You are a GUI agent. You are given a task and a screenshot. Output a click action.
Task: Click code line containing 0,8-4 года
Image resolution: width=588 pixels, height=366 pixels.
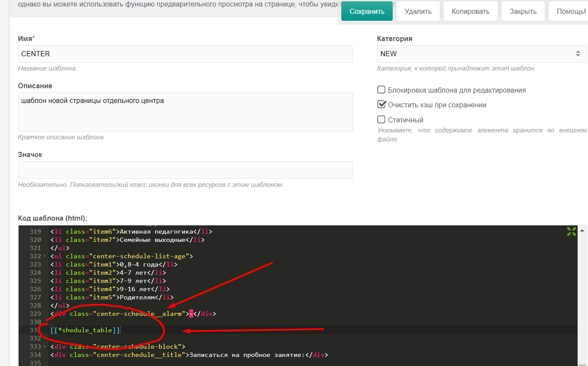tap(114, 264)
